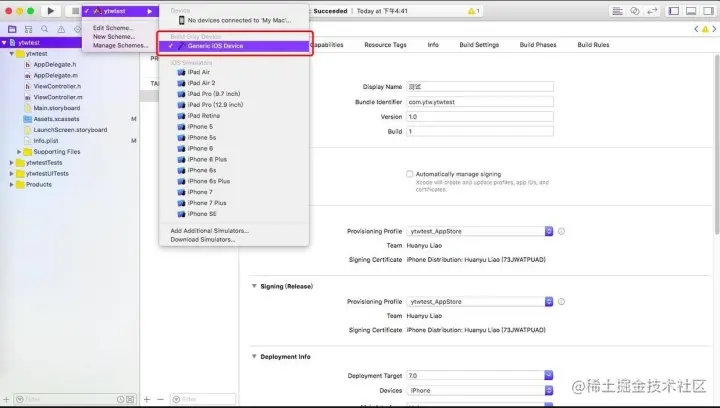Click the info icon beside Debug provisioning profile
Image resolution: width=720 pixels, height=408 pixels.
pyautogui.click(x=561, y=231)
